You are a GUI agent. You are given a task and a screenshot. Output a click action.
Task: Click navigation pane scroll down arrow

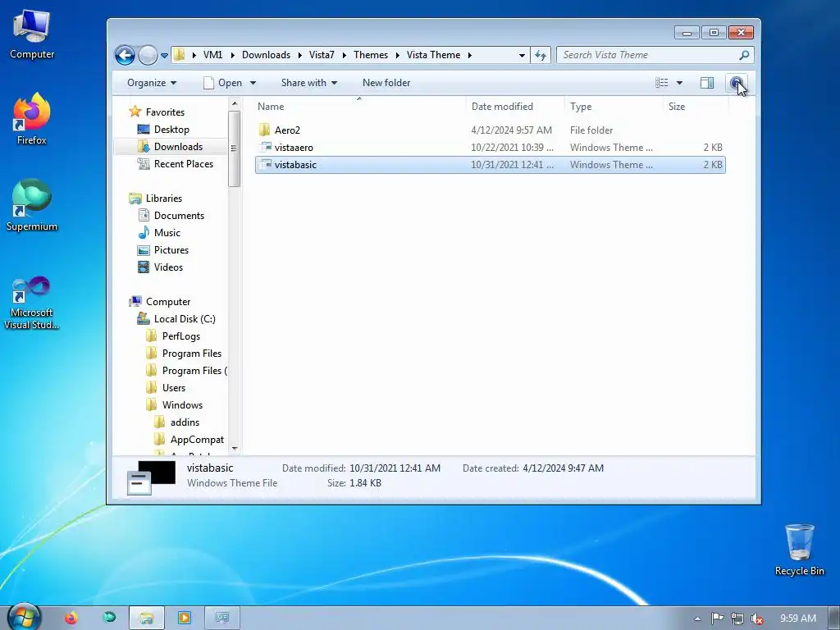(234, 449)
